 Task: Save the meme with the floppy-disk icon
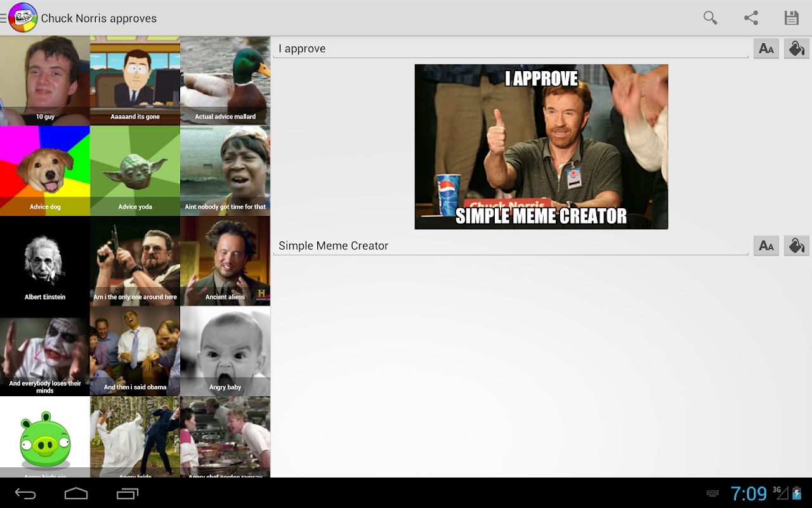[x=792, y=18]
